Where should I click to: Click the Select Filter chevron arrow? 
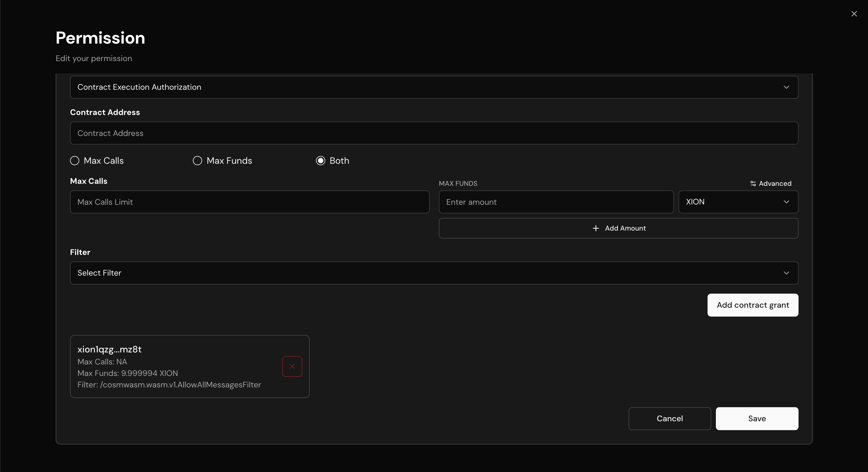pyautogui.click(x=786, y=273)
